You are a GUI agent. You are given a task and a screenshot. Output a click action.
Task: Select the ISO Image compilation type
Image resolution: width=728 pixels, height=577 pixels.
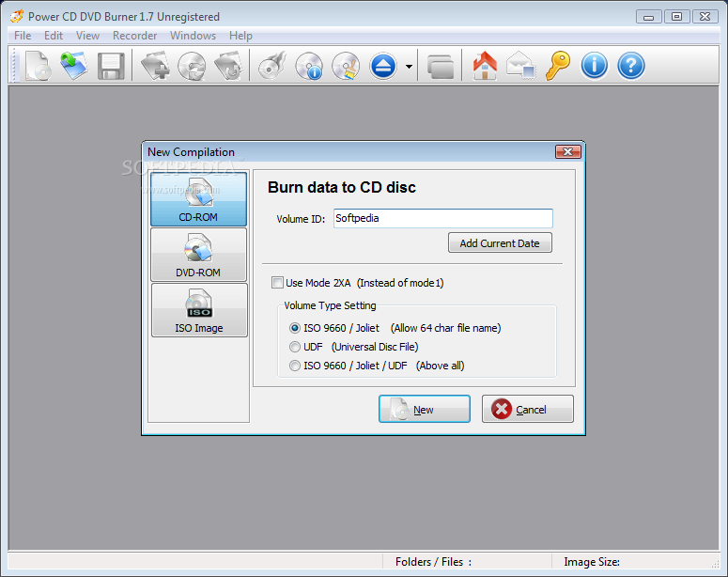coord(199,310)
